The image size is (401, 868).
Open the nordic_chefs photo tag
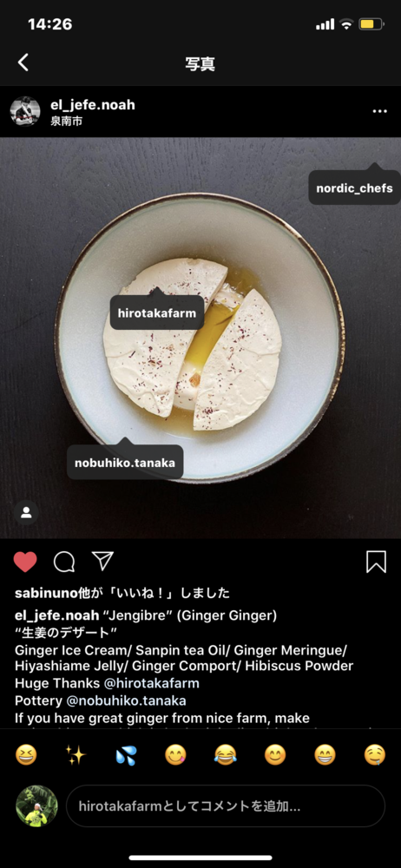[354, 187]
